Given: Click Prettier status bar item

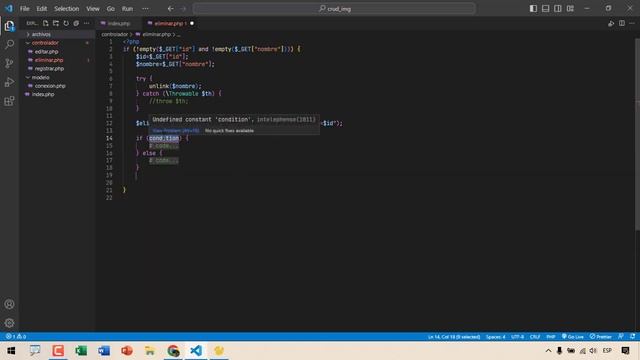Looking at the screenshot, I should [600, 337].
